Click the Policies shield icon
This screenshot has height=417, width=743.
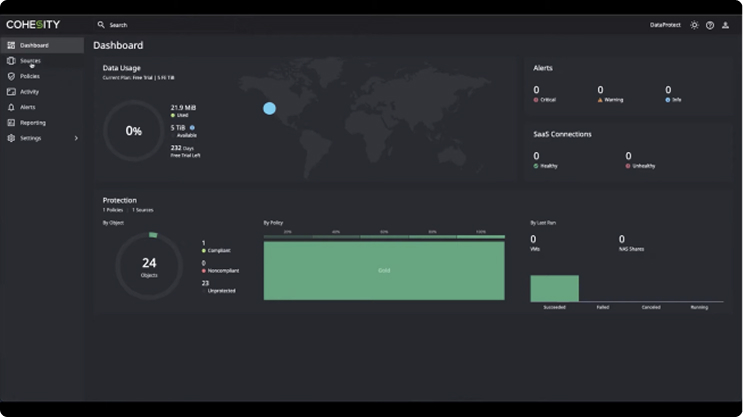coord(11,76)
